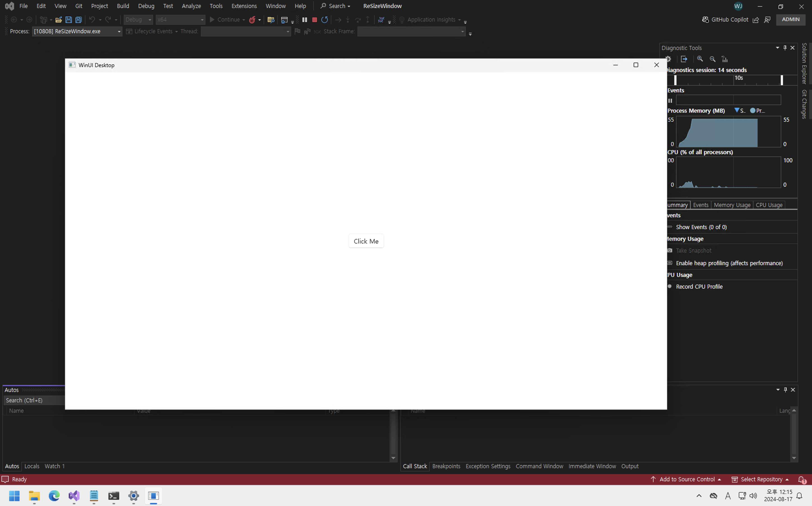Click the Click Me button

coord(366,241)
